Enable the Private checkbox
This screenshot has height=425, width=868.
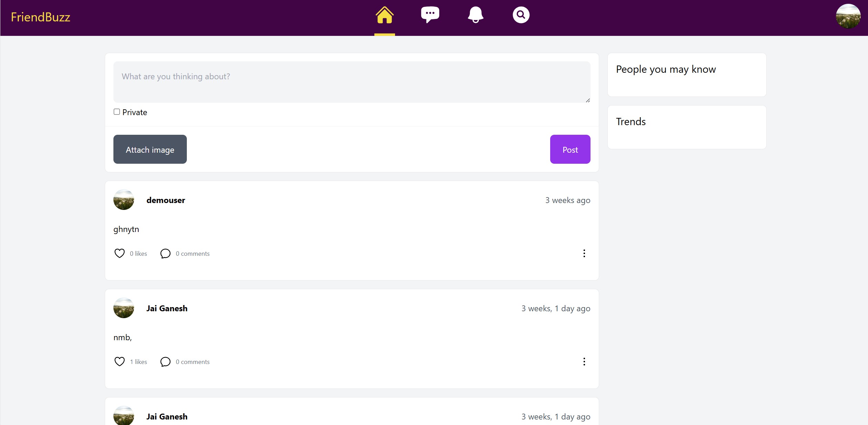(117, 112)
